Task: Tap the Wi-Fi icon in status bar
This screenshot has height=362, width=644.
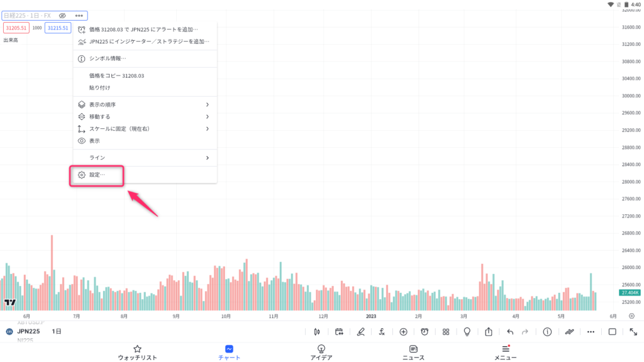Action: click(x=610, y=4)
